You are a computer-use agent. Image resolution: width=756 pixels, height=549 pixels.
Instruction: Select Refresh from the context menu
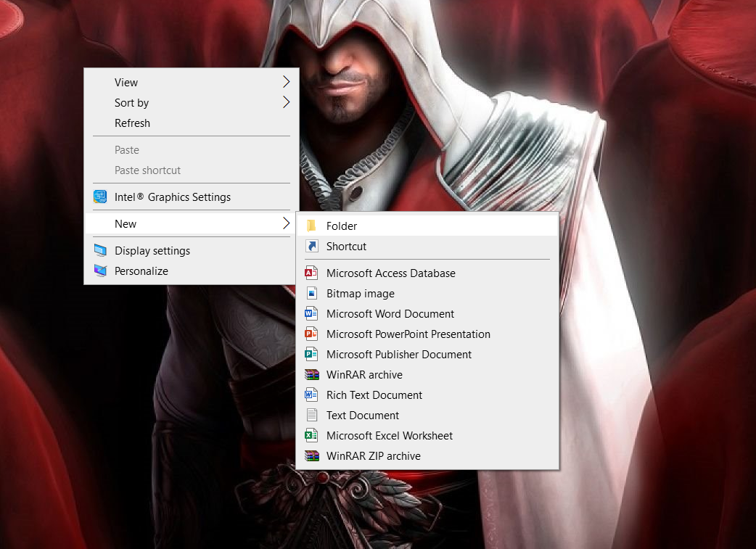pos(192,123)
